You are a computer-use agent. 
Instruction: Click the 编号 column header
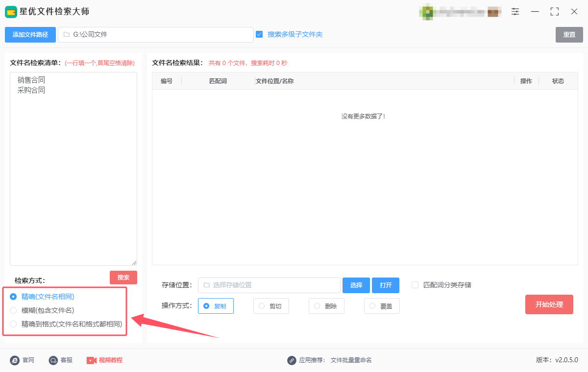pos(167,81)
